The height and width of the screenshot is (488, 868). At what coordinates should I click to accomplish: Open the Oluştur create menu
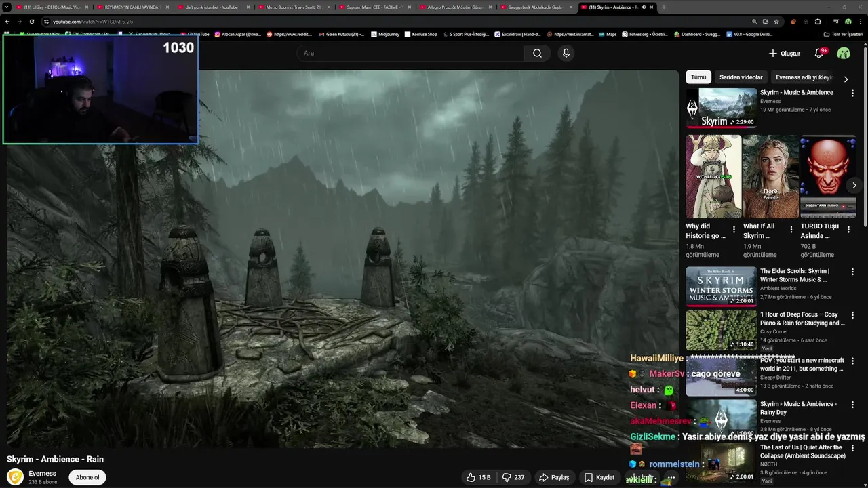pyautogui.click(x=785, y=53)
